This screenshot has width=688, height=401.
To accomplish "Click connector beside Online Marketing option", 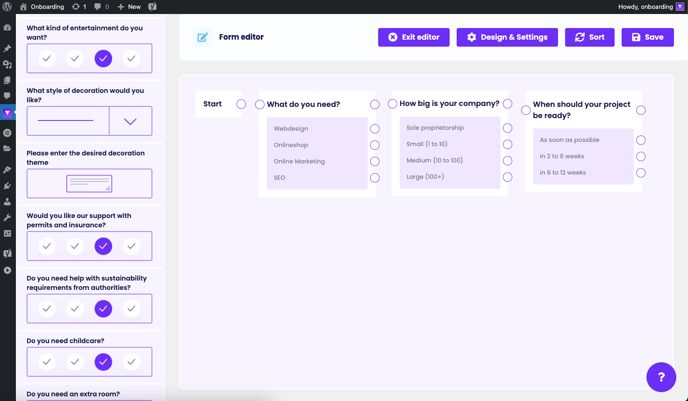I will pos(375,161).
